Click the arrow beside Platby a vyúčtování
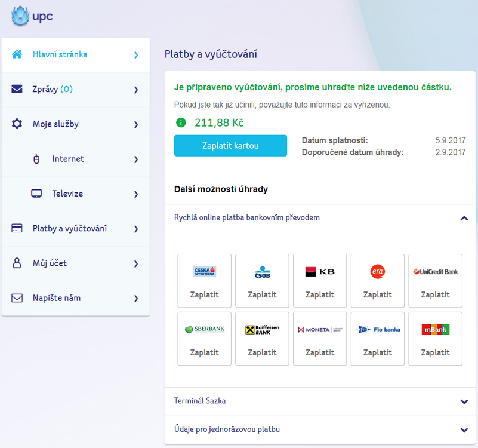 coord(136,229)
